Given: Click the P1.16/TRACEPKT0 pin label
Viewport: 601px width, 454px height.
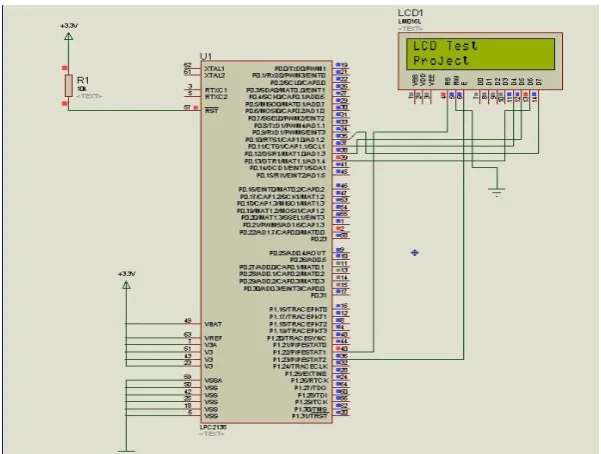Looking at the screenshot, I should pyautogui.click(x=298, y=309).
